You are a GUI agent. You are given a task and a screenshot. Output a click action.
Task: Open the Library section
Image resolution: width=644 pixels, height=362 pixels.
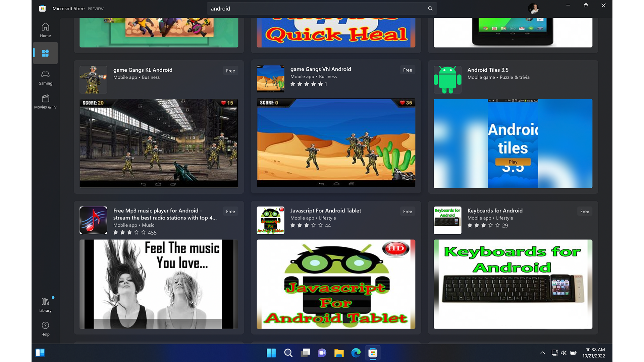pos(45,305)
